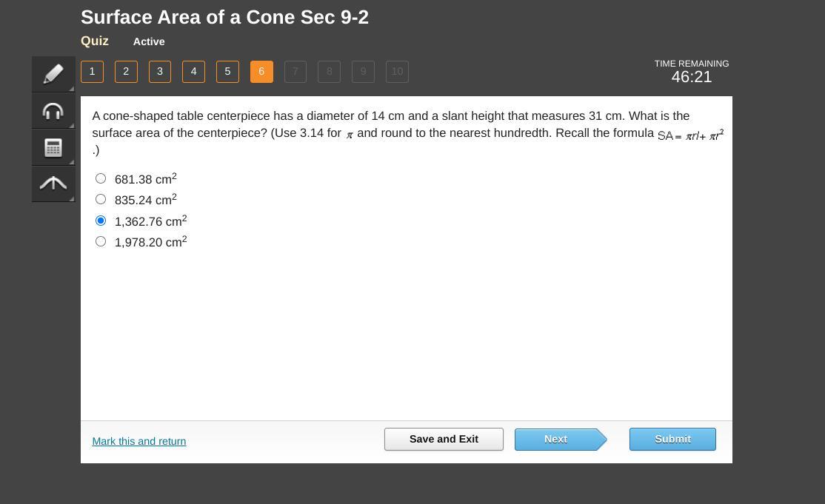Image resolution: width=825 pixels, height=504 pixels.
Task: Choose the 835.24 cm² answer
Action: pos(101,199)
